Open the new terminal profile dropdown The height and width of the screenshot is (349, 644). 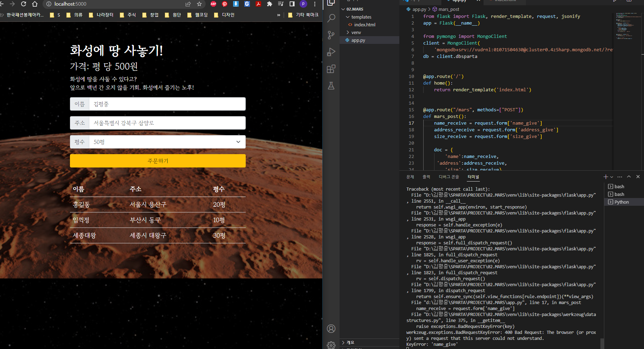pos(612,177)
